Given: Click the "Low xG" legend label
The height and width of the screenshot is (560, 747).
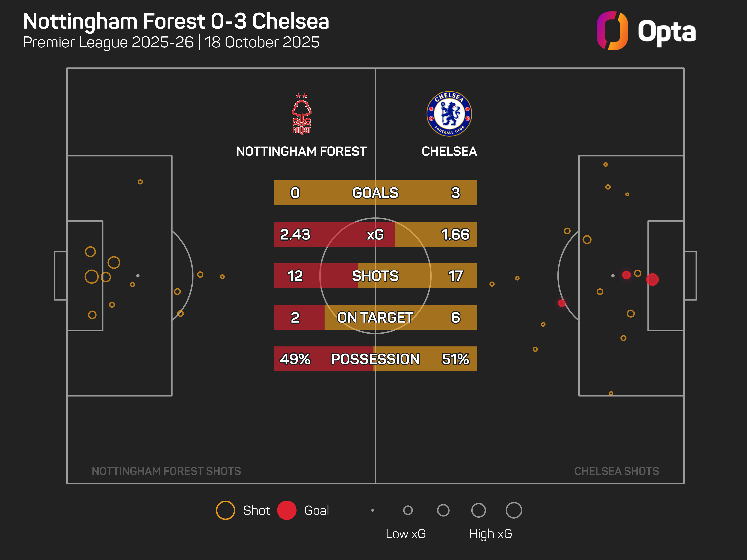Looking at the screenshot, I should point(406,534).
